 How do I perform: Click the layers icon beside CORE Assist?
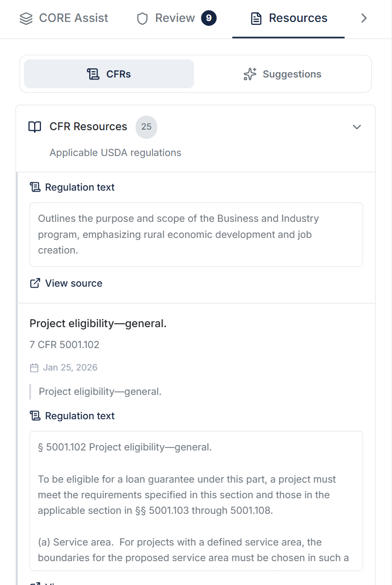click(26, 18)
